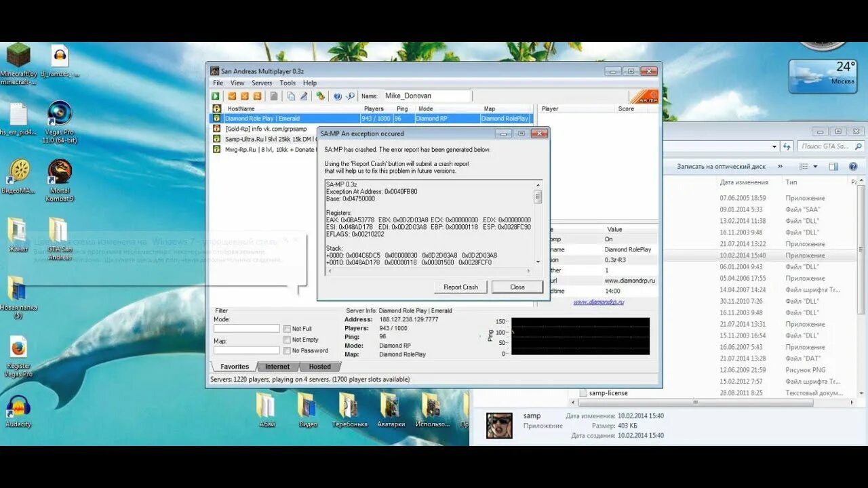Click the Delete Server orange X icon

tap(245, 96)
